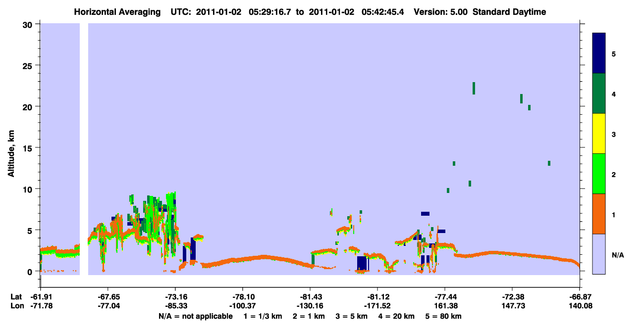644x330 pixels.
Task: Click 'Standard Daytime' in the title
Action: click(509, 12)
